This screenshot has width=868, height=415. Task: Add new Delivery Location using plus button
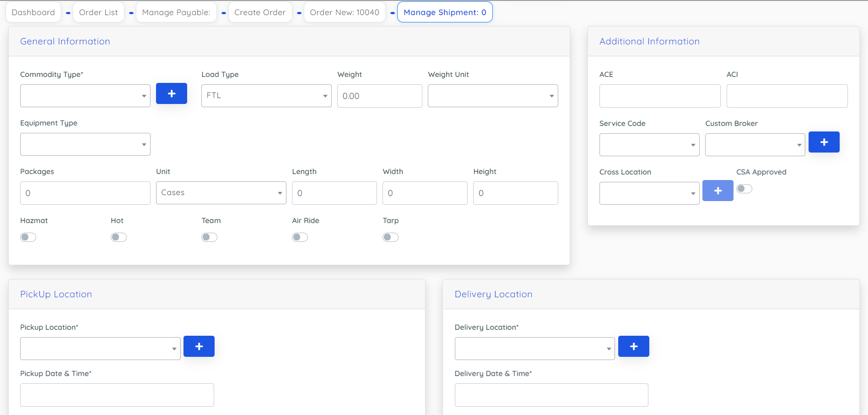tap(633, 346)
